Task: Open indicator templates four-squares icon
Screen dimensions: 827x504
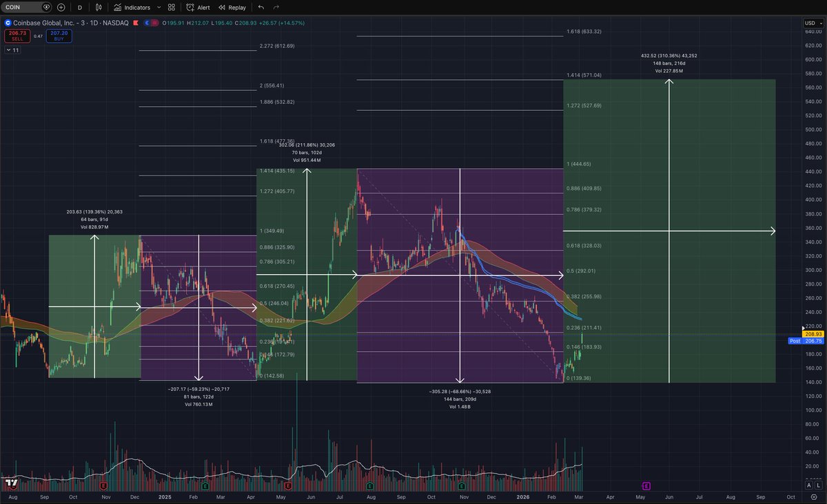Action: click(x=172, y=7)
